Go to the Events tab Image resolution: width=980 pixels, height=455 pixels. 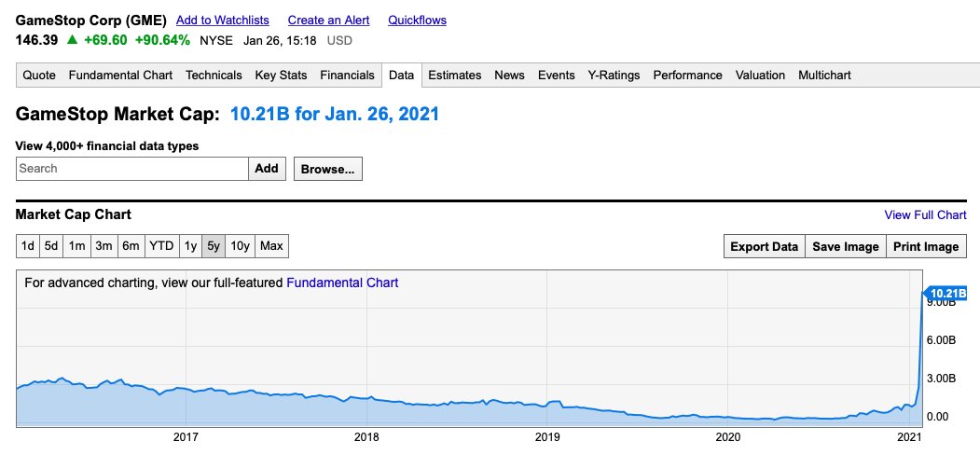[x=557, y=75]
